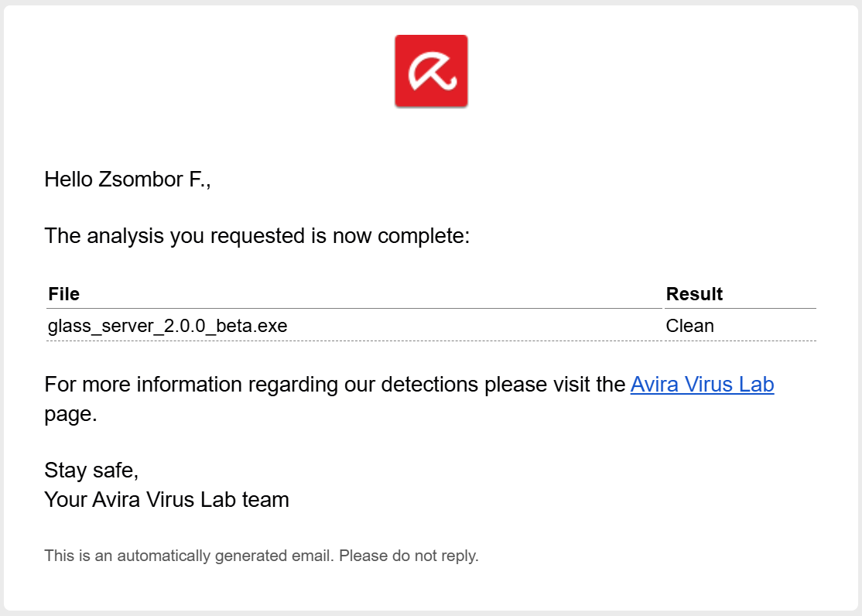
Task: Click the word 'Lab' in the link
Action: 756,384
